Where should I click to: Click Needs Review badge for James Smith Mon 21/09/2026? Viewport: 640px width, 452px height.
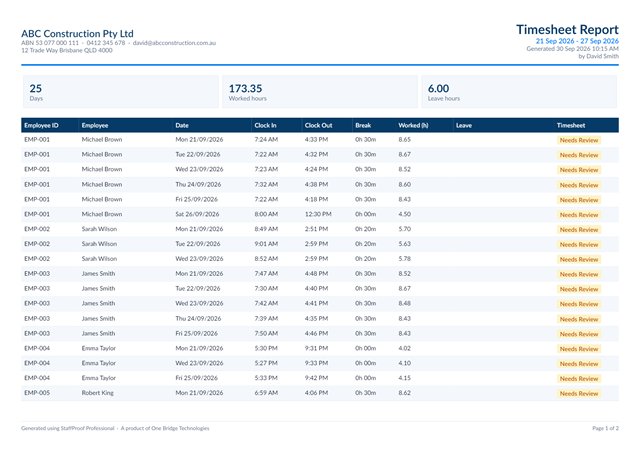click(x=579, y=274)
